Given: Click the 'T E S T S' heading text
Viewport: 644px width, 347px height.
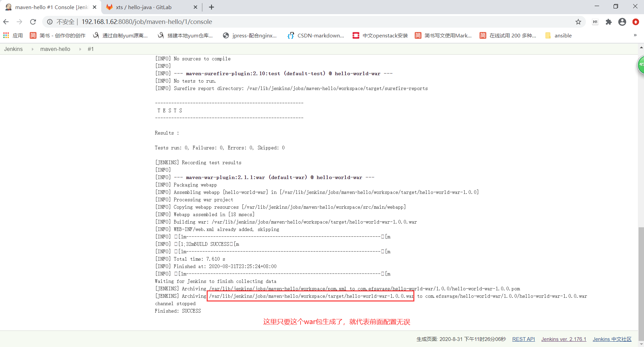Looking at the screenshot, I should click(170, 111).
